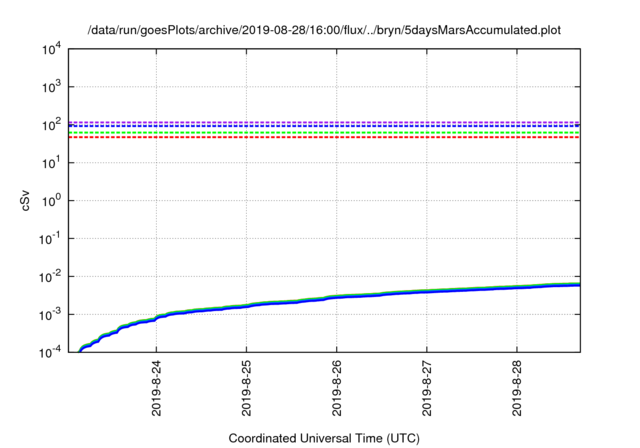Click the 2019-8-26 date label
This screenshot has width=640, height=448.
pos(337,388)
